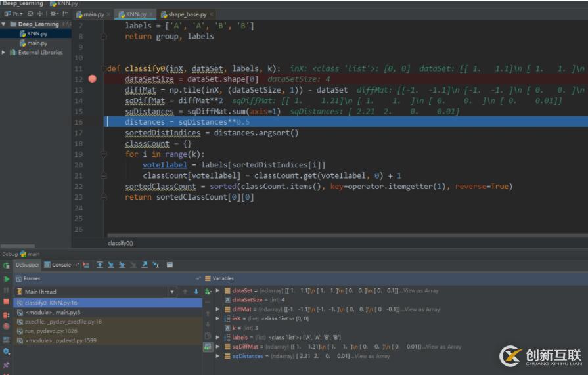This screenshot has width=588, height=375.
Task: Collapse the classify0 function fold marker
Action: (x=104, y=68)
